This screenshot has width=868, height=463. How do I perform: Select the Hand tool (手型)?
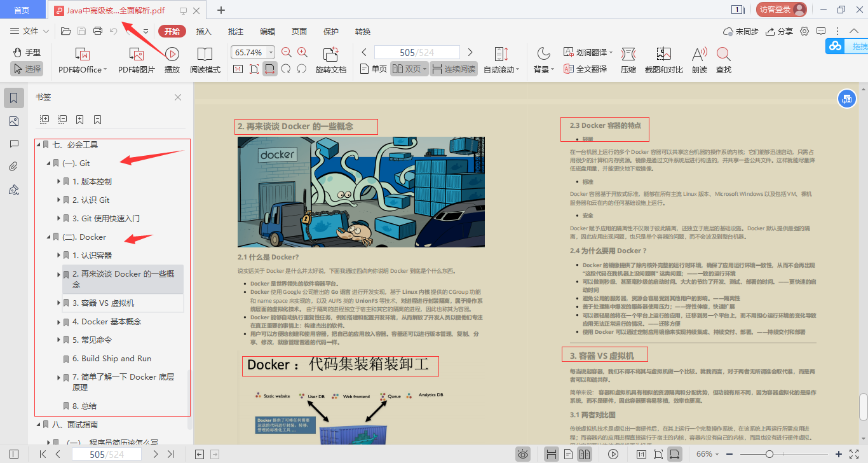[x=27, y=52]
